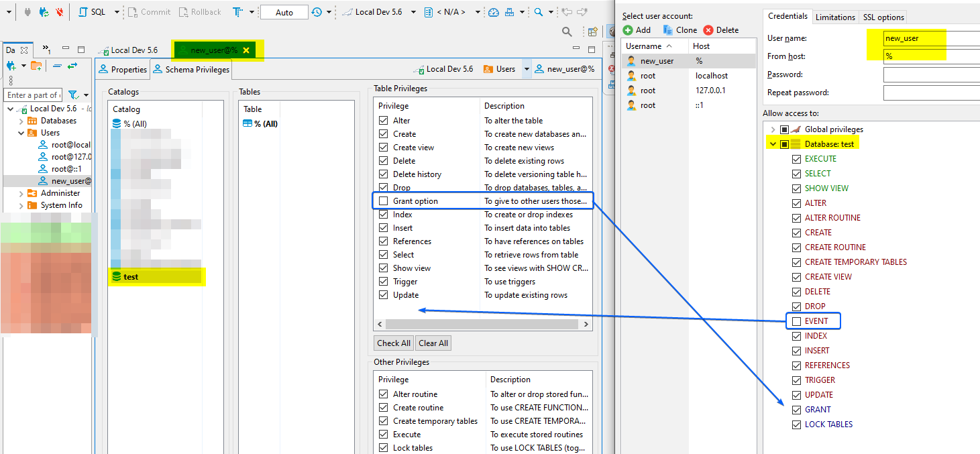980x454 pixels.
Task: Click the Commit button
Action: tap(148, 12)
